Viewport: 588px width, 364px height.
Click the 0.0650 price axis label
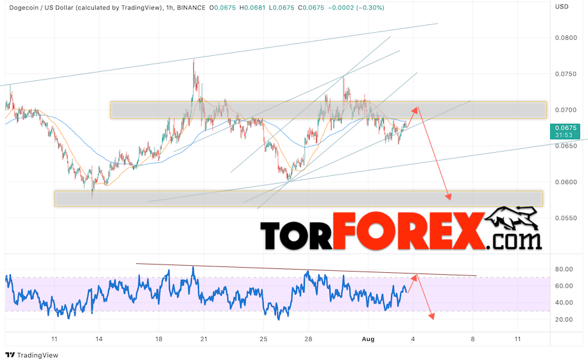(x=566, y=146)
